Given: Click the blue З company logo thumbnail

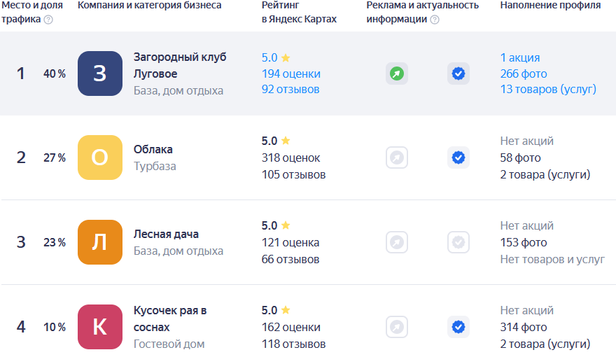Looking at the screenshot, I should pyautogui.click(x=100, y=73).
